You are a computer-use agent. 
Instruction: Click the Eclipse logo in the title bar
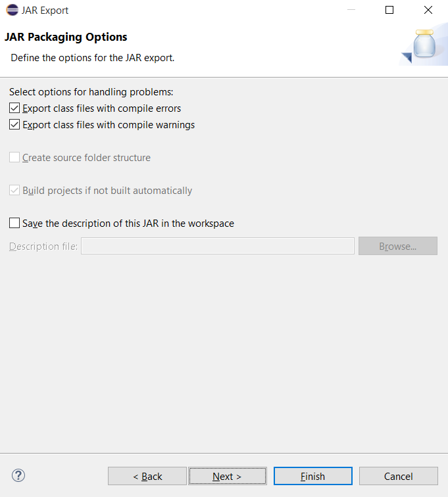[12, 11]
